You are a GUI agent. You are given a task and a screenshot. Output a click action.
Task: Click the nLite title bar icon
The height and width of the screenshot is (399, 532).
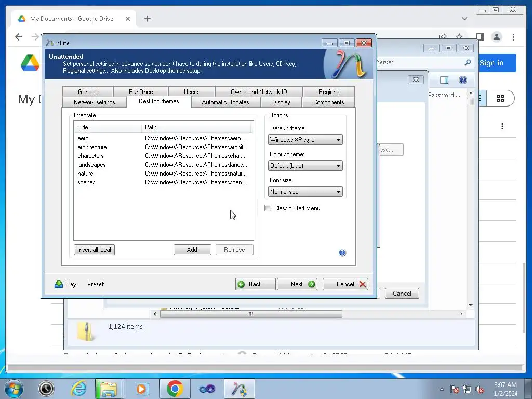pos(50,43)
